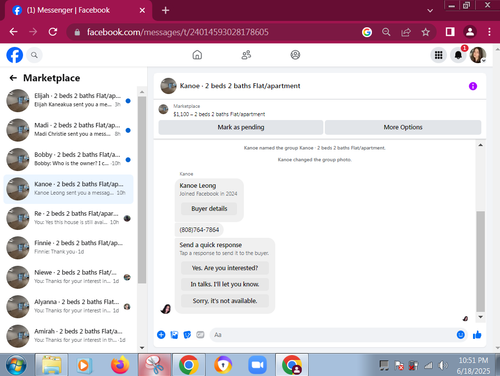
Task: Open More Options for the listing
Action: click(x=403, y=127)
